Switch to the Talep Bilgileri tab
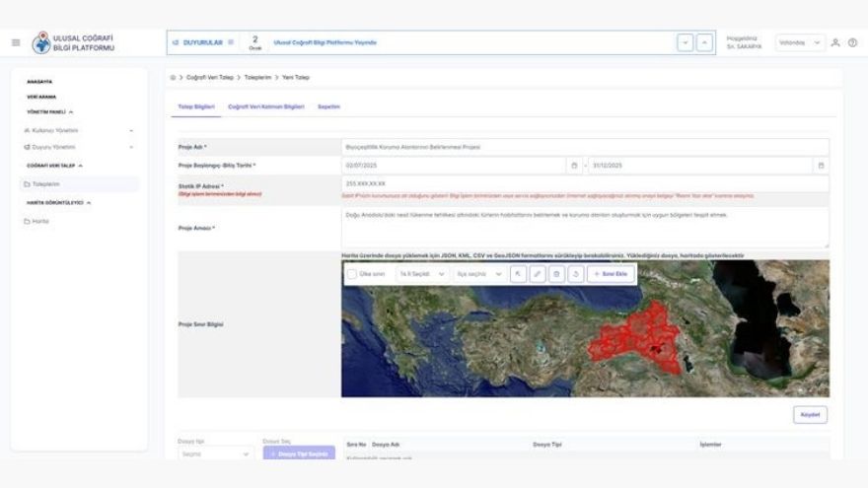The image size is (868, 488). point(196,106)
